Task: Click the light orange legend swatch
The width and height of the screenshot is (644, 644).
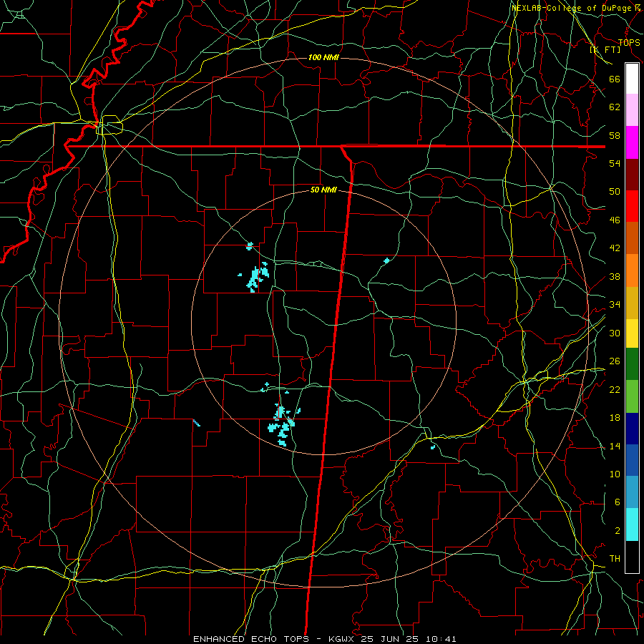Action: 632,270
